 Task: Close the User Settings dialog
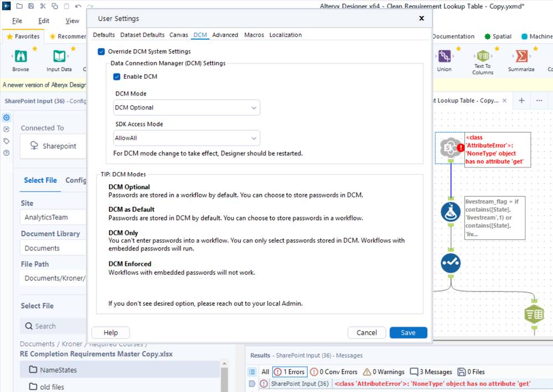421,18
